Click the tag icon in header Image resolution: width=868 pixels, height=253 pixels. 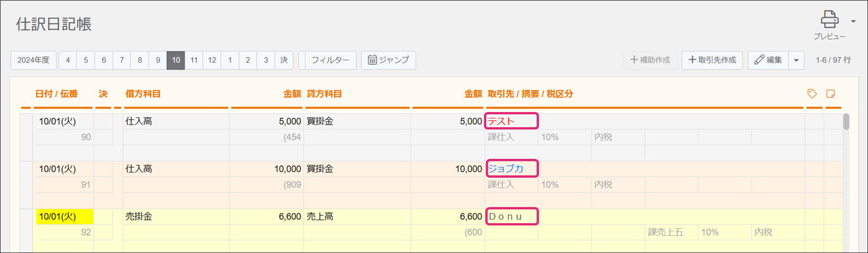point(812,94)
